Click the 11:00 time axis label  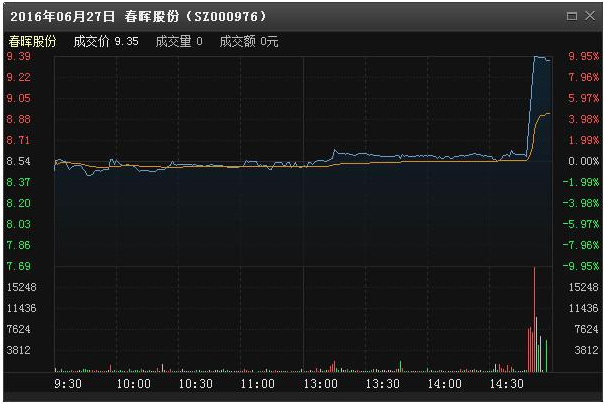point(258,384)
